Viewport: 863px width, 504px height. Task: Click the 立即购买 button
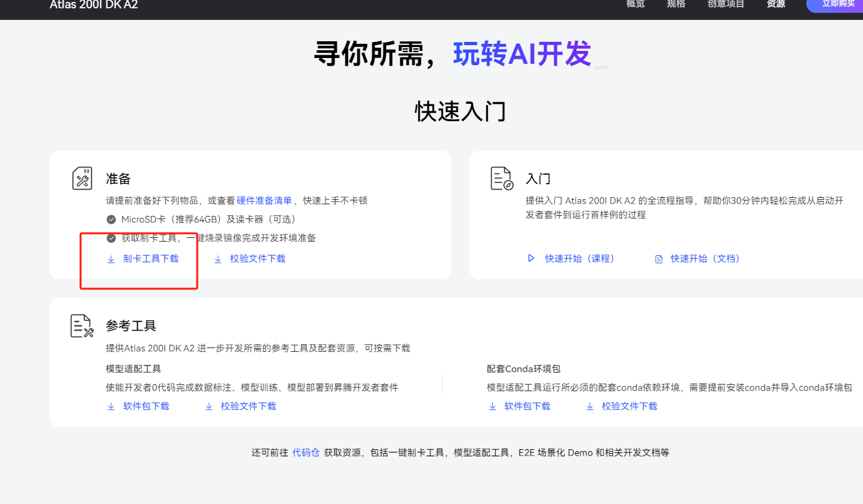(x=835, y=5)
